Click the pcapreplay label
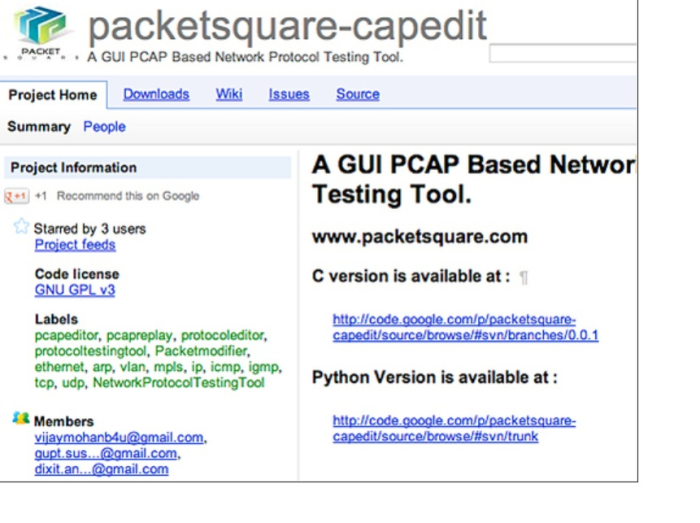 [x=139, y=335]
